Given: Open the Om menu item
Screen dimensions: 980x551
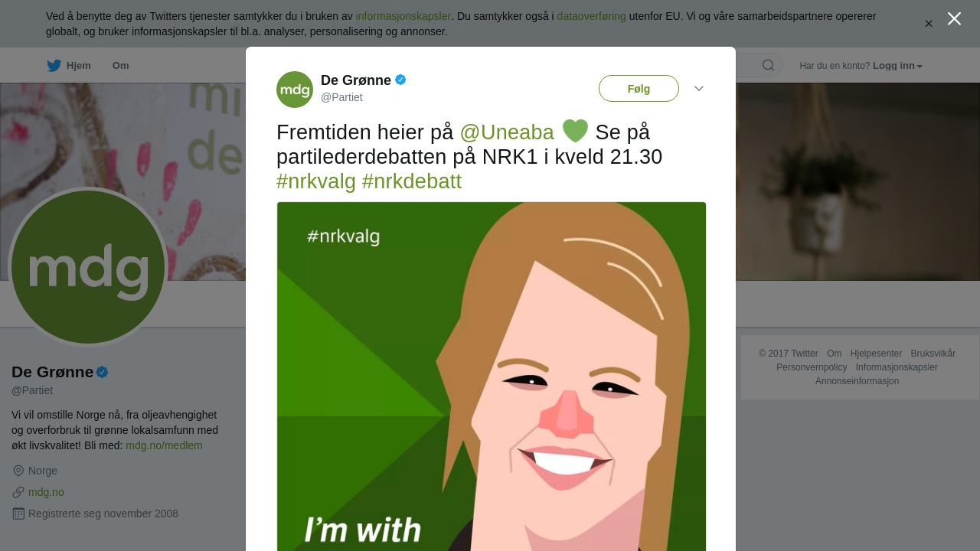Looking at the screenshot, I should coord(120,66).
